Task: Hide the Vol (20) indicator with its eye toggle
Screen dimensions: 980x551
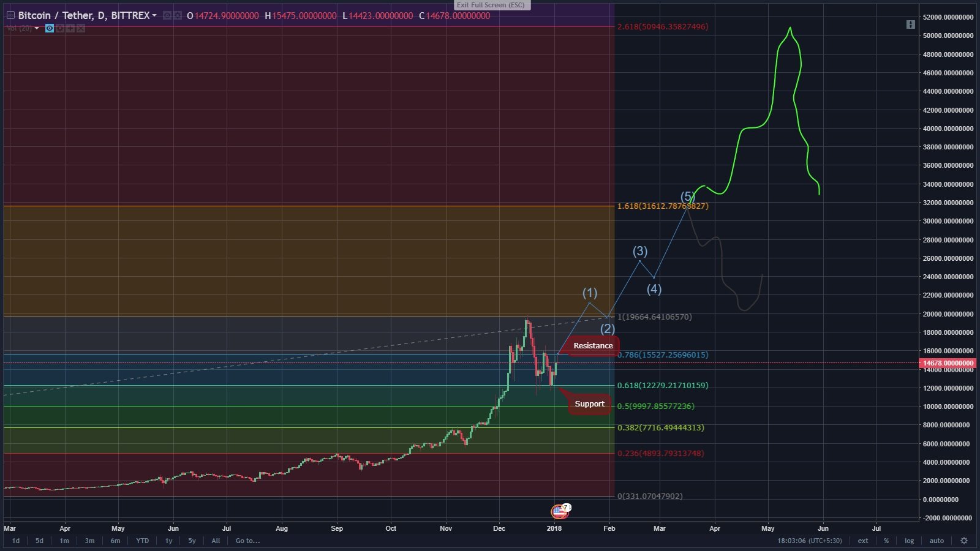Action: click(x=49, y=29)
